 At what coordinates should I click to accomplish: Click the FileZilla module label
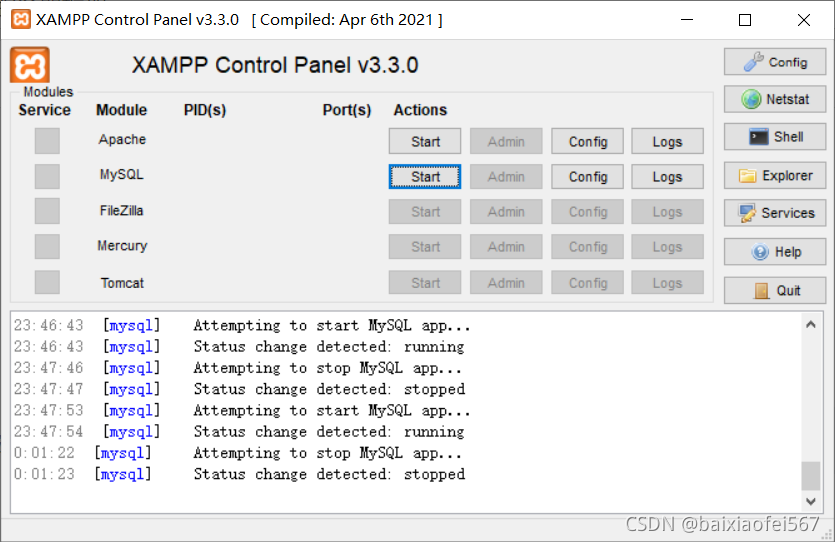click(121, 211)
